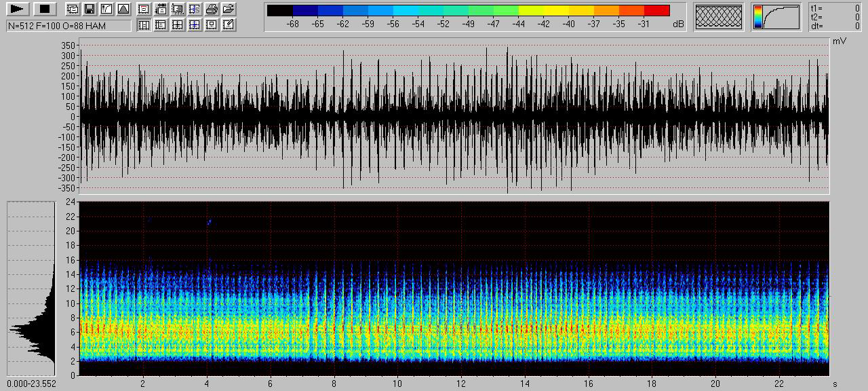Click the open folder icon

pyautogui.click(x=229, y=9)
